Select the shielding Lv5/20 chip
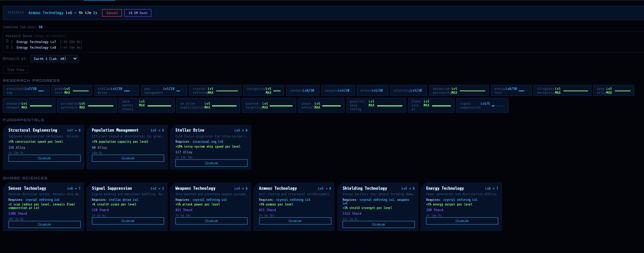The image size is (644, 253). [409, 91]
